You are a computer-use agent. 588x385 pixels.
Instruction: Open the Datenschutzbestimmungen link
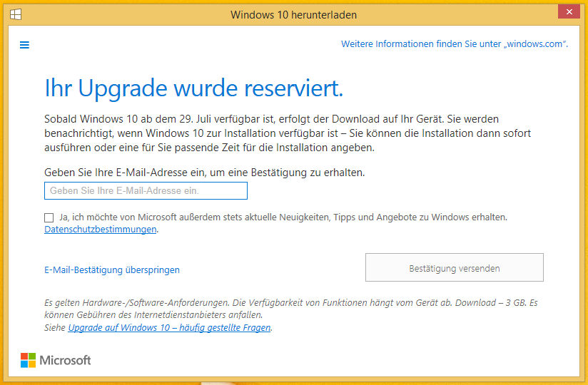[x=101, y=229]
